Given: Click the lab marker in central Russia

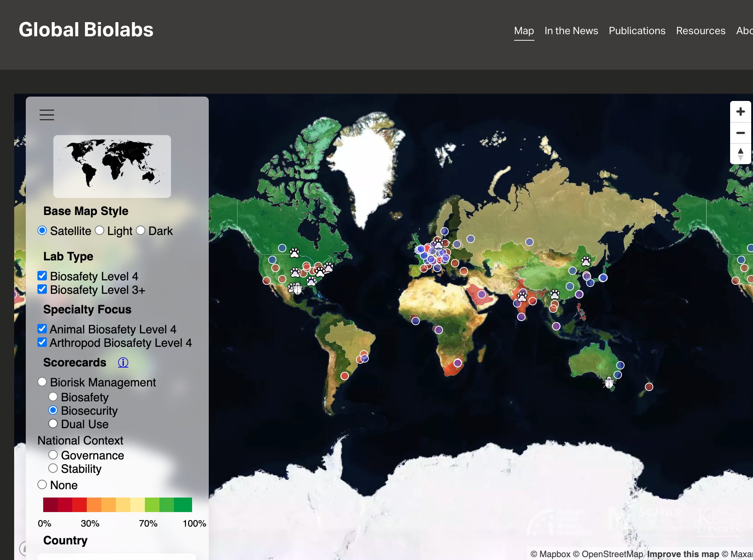Looking at the screenshot, I should (529, 242).
